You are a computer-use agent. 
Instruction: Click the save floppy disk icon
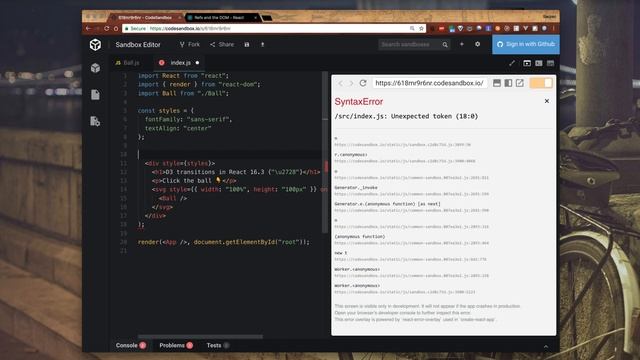click(x=247, y=44)
